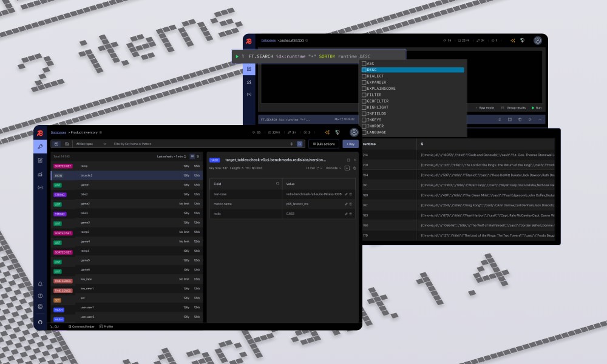
Task: Open the Browser key view in the sidebar
Action: pos(40,146)
